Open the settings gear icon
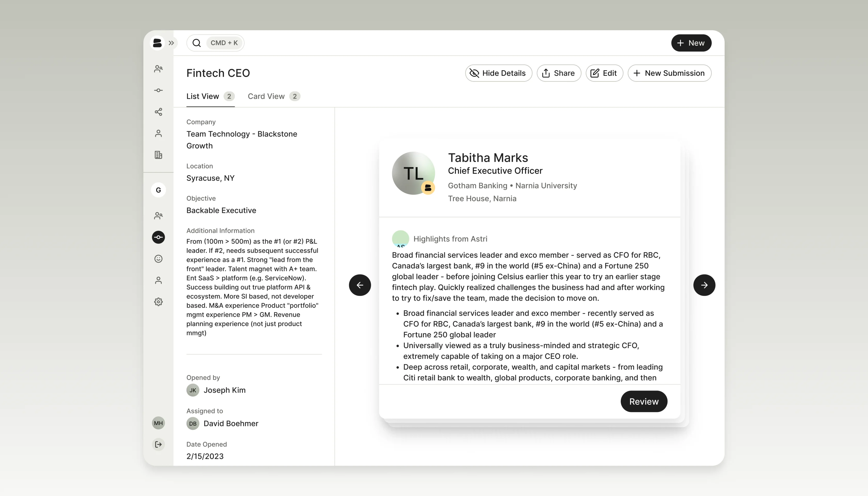The height and width of the screenshot is (496, 868). [158, 302]
